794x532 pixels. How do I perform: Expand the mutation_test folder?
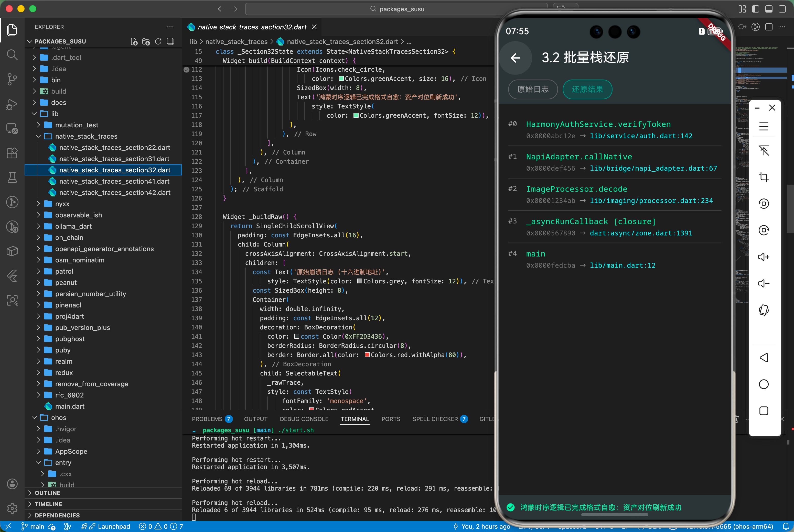coord(76,125)
